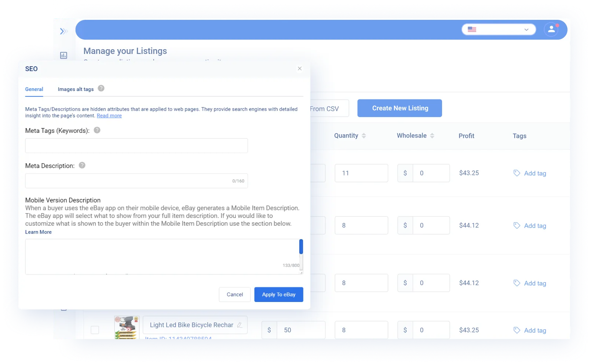
Task: Click Add tag in second $44.12 row
Action: [x=530, y=283]
